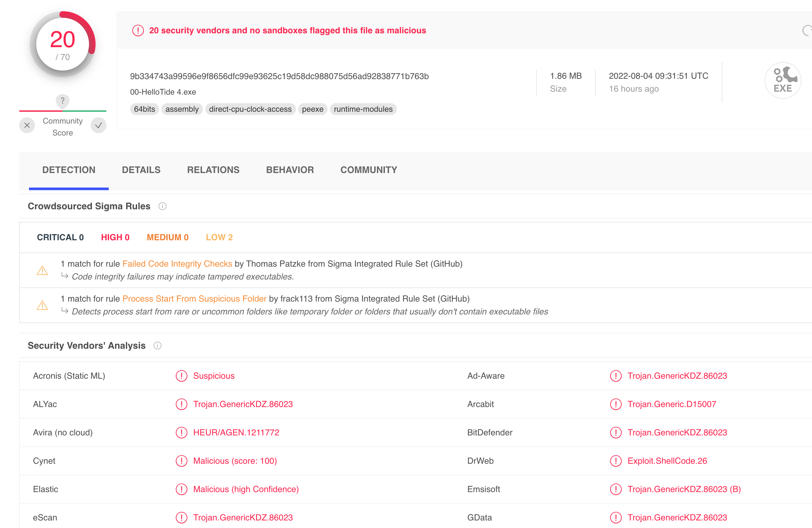
Task: Click the Security Vendors' Analysis info icon
Action: pos(157,346)
